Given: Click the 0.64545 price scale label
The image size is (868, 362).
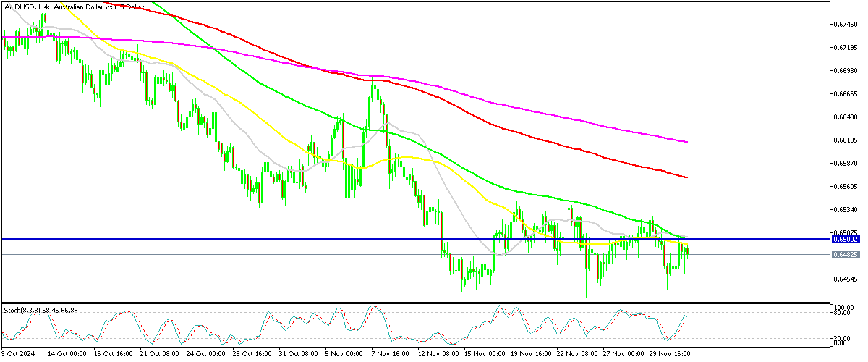Looking at the screenshot, I should [x=845, y=279].
